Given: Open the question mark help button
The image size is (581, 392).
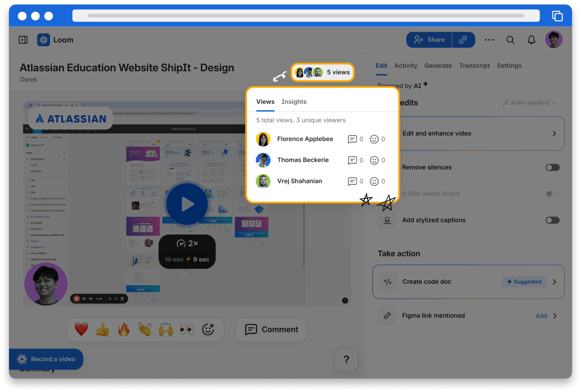Looking at the screenshot, I should click(346, 360).
